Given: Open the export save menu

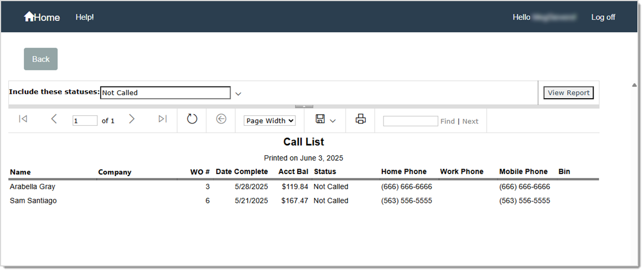Looking at the screenshot, I should (x=320, y=119).
